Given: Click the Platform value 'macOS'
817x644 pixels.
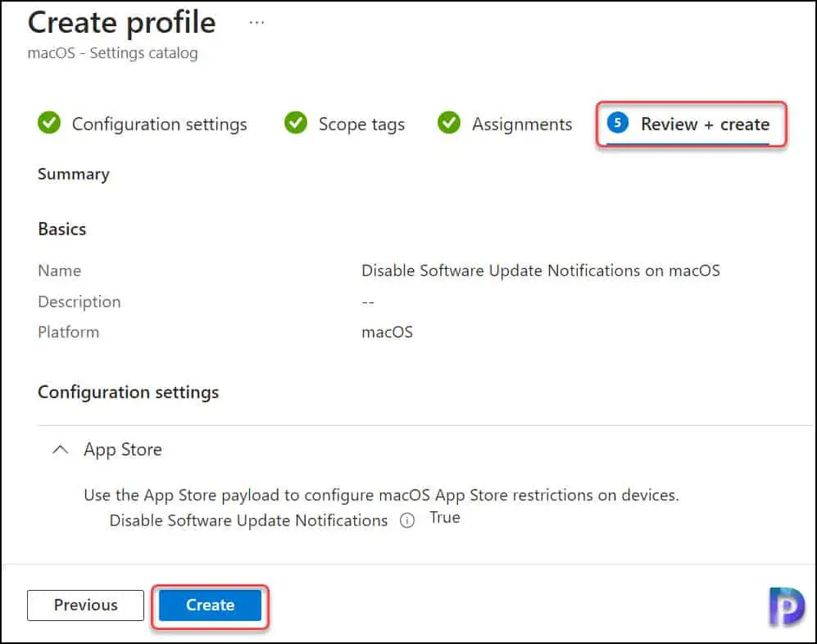Looking at the screenshot, I should [x=387, y=332].
